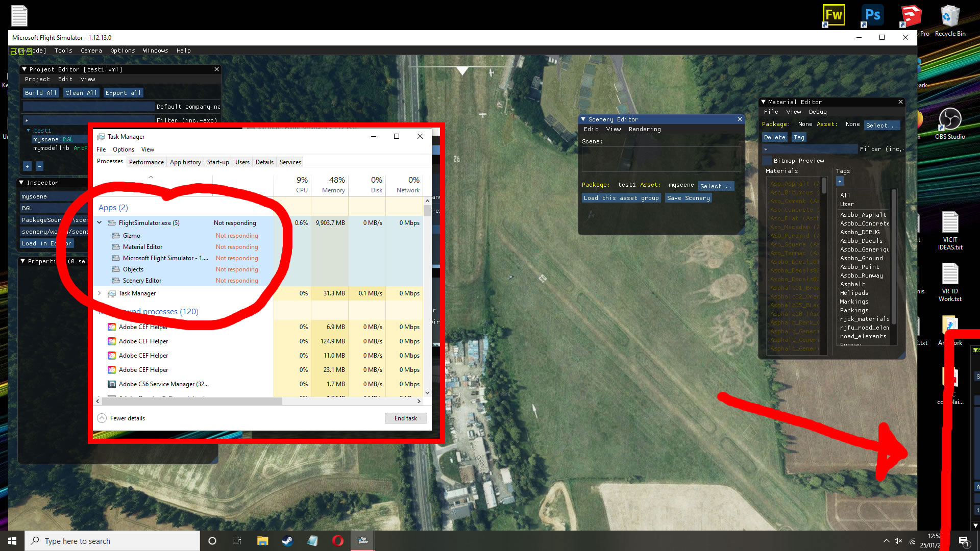Image resolution: width=980 pixels, height=551 pixels.
Task: Click Build All in the Project Editor
Action: pyautogui.click(x=40, y=92)
